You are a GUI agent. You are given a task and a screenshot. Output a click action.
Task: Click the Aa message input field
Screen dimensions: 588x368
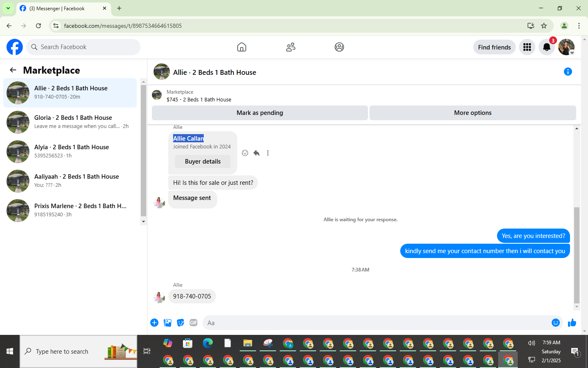pyautogui.click(x=376, y=323)
